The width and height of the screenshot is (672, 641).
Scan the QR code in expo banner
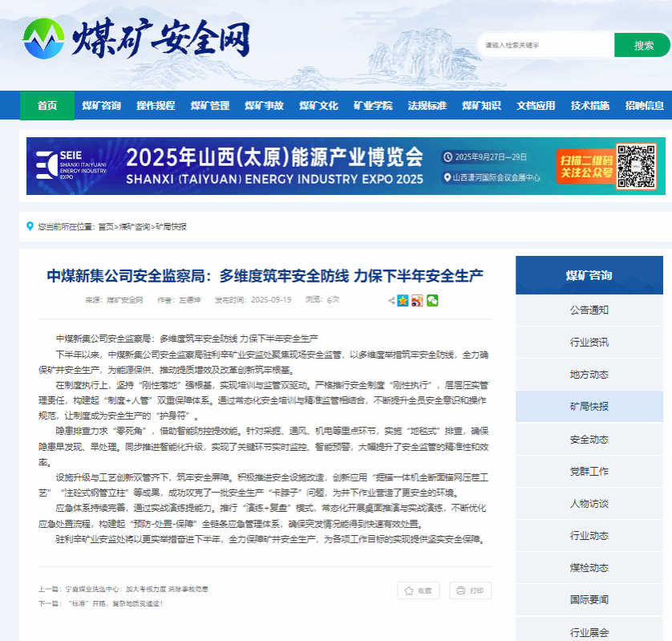coord(634,164)
